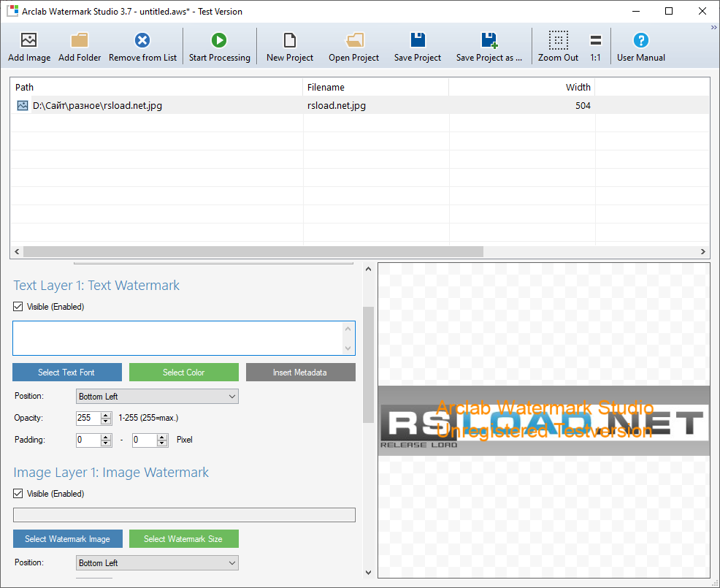Click the second Padding input field

pos(145,440)
